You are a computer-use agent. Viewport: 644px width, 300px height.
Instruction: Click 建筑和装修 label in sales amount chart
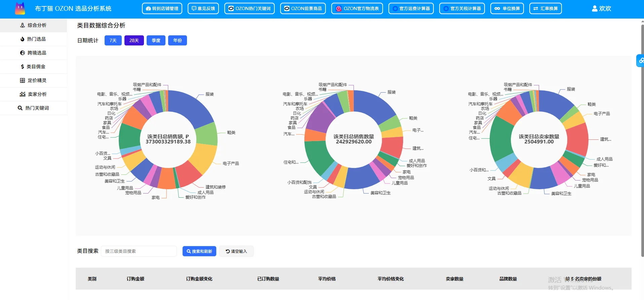click(216, 187)
